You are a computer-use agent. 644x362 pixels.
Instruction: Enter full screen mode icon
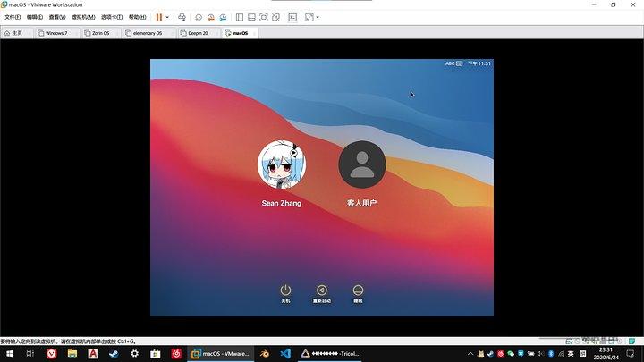coord(264,17)
